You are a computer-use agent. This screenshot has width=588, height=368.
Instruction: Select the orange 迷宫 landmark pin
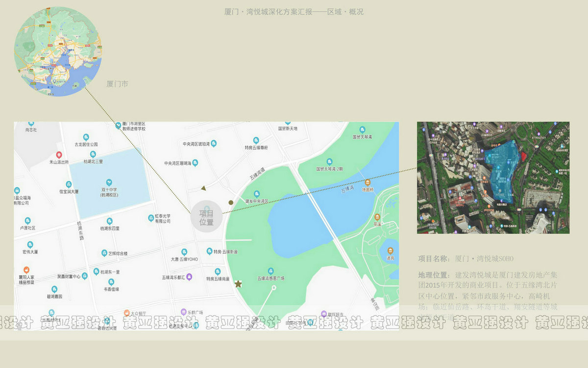click(x=390, y=250)
